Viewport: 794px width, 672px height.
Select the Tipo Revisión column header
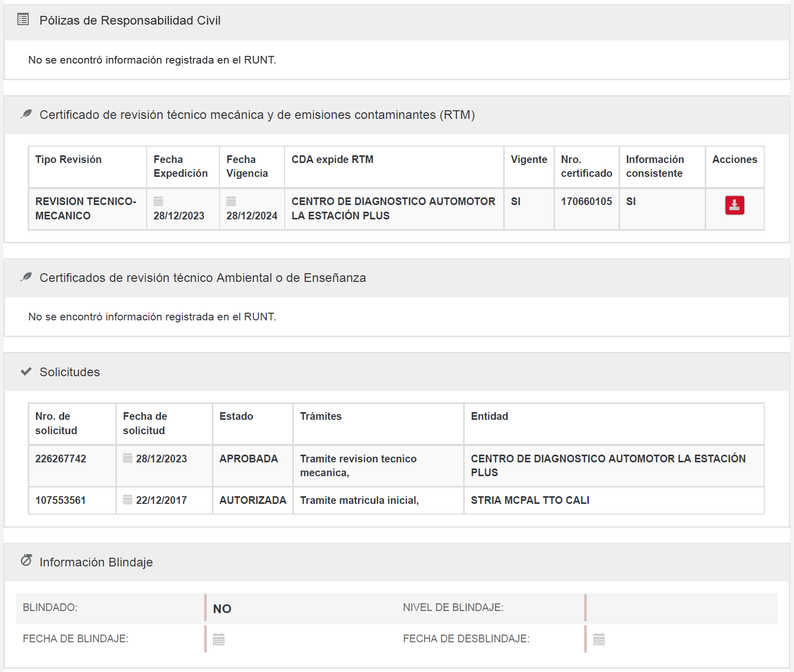click(88, 167)
